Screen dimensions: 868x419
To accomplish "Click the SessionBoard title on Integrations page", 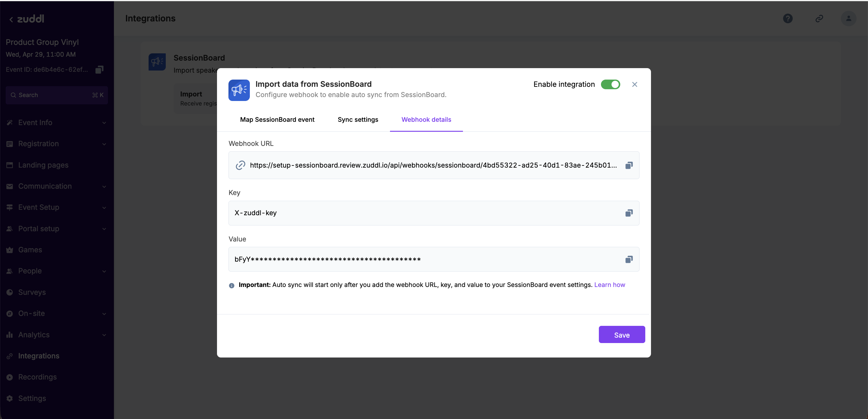I will point(199,58).
